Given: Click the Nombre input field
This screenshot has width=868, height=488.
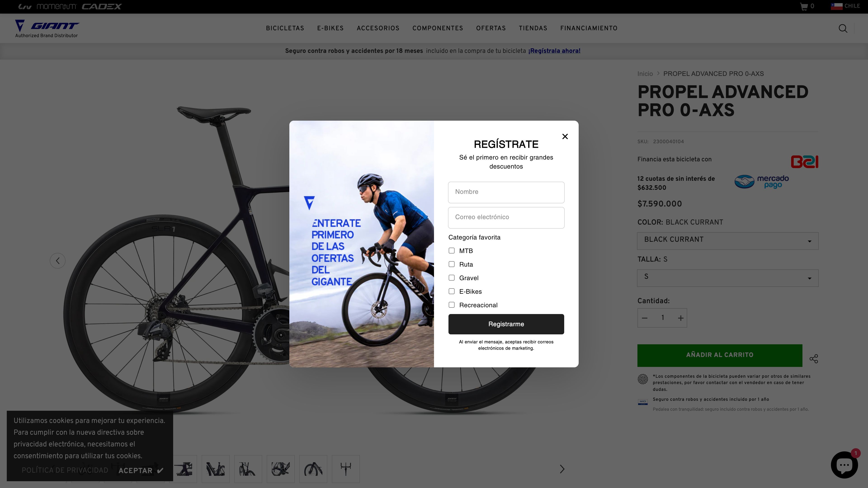Looking at the screenshot, I should [x=506, y=192].
